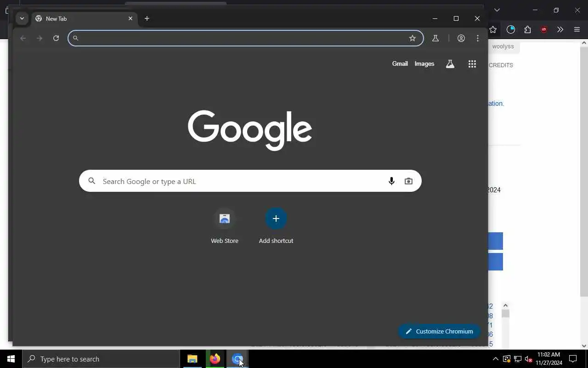Open a new Chromium tab with plus
Viewport: 588px width, 368px height.
147,18
